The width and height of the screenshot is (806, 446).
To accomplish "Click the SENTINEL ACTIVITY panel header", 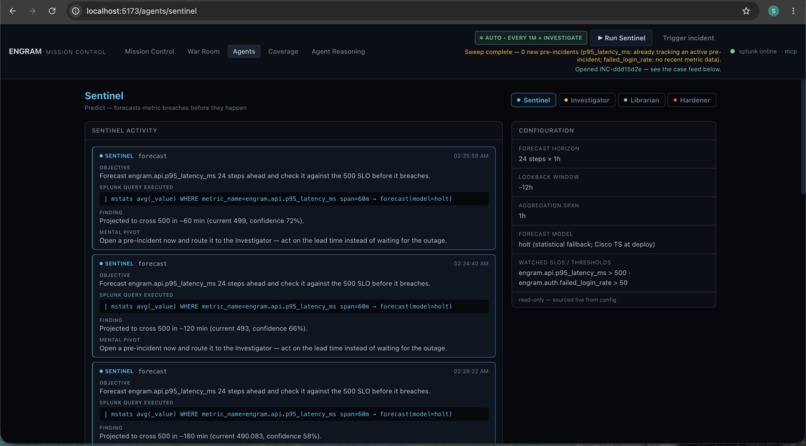I will pos(294,131).
